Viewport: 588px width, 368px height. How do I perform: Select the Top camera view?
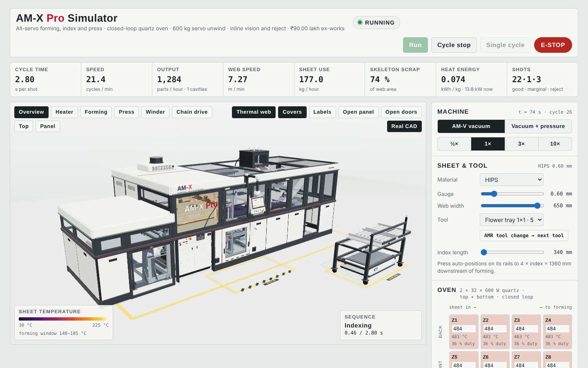(x=24, y=126)
